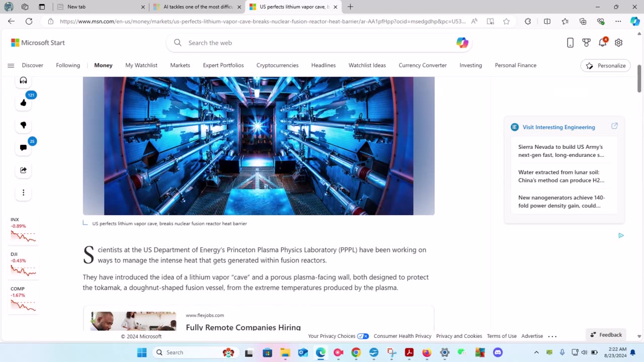The height and width of the screenshot is (362, 644).
Task: Toggle split screen icon in toolbar
Action: click(547, 21)
